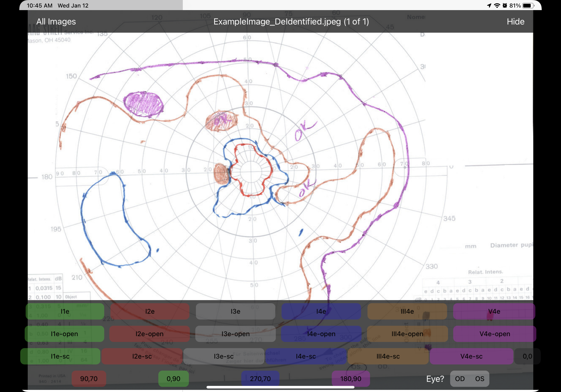Tap the purple 180,90 calibration button

pyautogui.click(x=350, y=379)
